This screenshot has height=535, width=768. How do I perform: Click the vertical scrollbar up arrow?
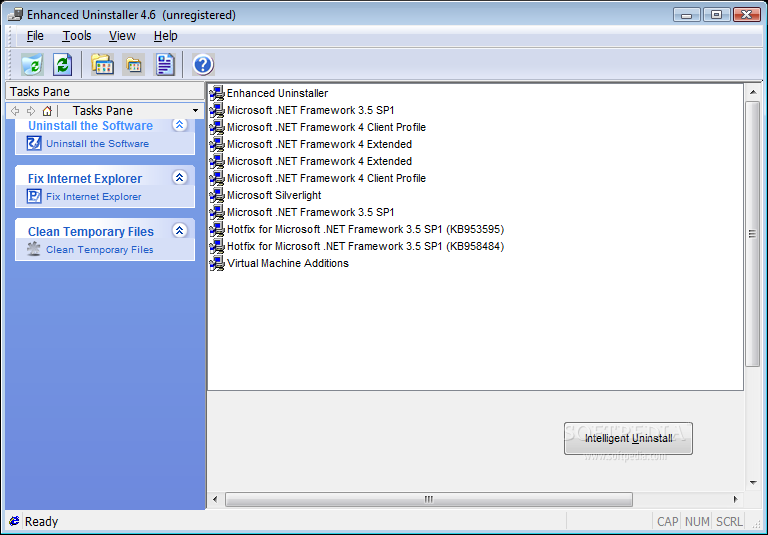(753, 93)
